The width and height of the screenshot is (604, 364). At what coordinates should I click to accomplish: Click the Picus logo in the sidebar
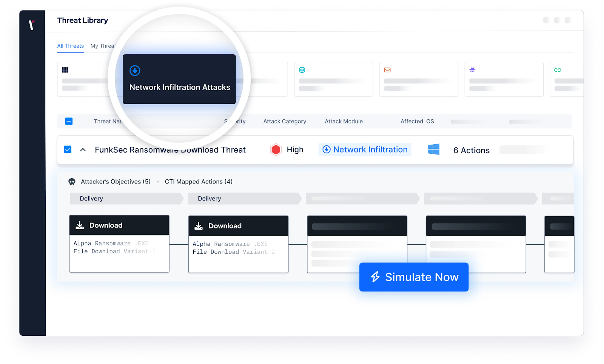[x=32, y=25]
